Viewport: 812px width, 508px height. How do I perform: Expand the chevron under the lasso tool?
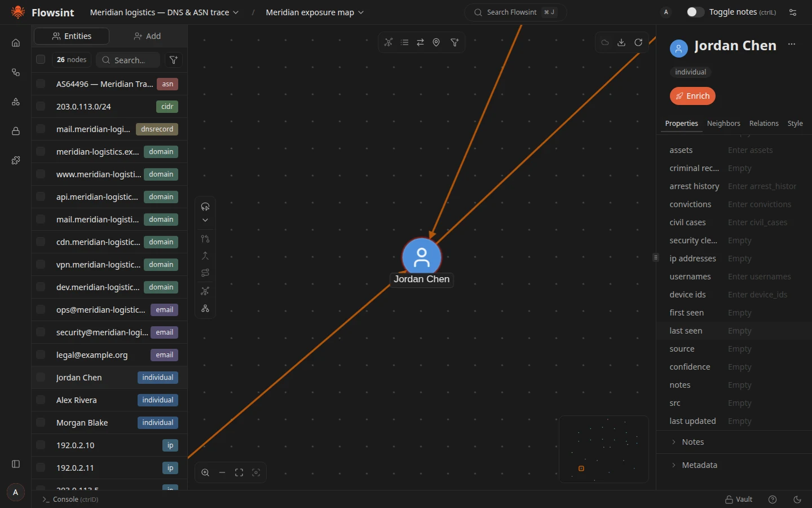tap(205, 220)
